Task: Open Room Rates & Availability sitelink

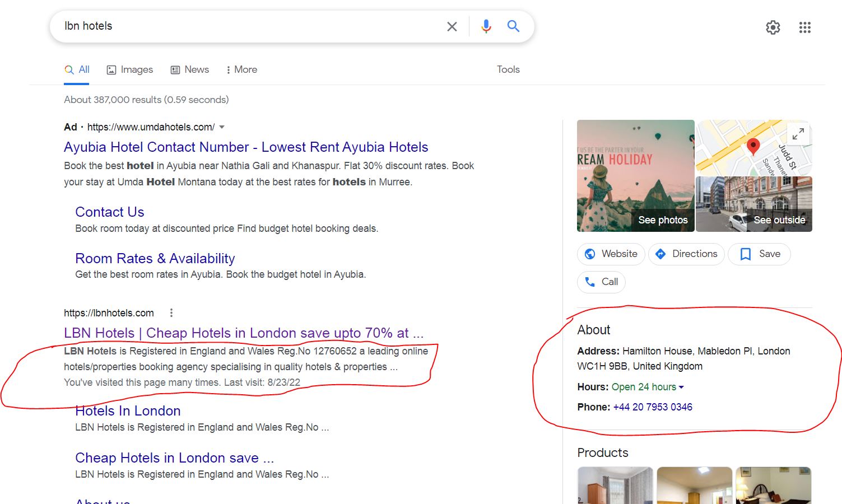Action: tap(155, 259)
